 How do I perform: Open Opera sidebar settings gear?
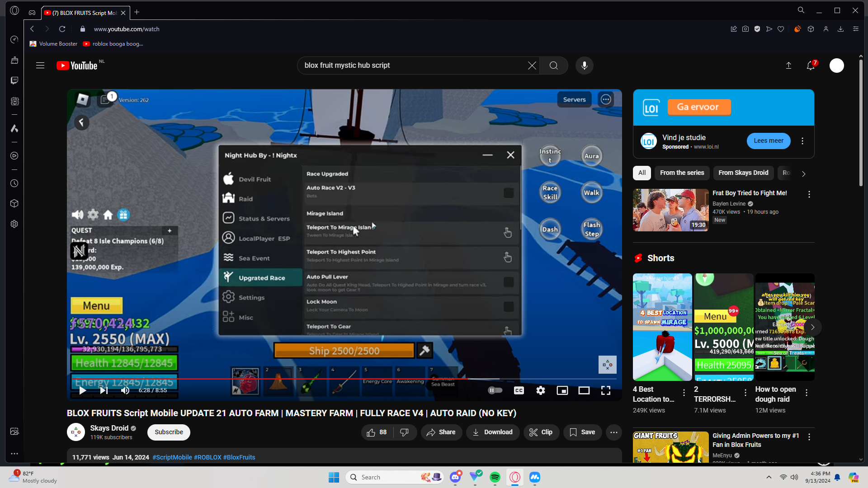(x=14, y=224)
